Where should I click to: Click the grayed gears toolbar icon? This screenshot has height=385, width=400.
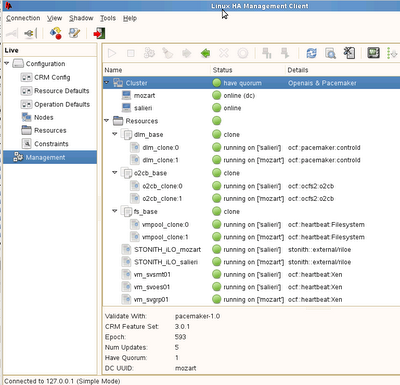[149, 53]
